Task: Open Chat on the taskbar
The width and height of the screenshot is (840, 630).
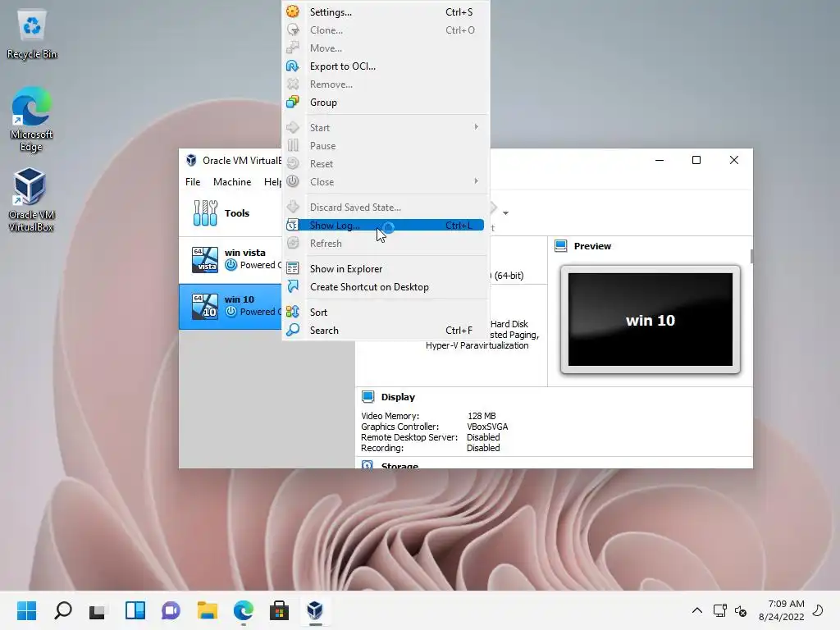Action: click(171, 610)
